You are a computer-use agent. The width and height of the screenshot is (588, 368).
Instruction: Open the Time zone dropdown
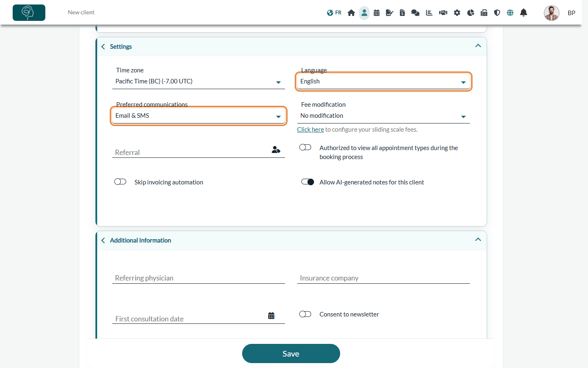coord(198,81)
